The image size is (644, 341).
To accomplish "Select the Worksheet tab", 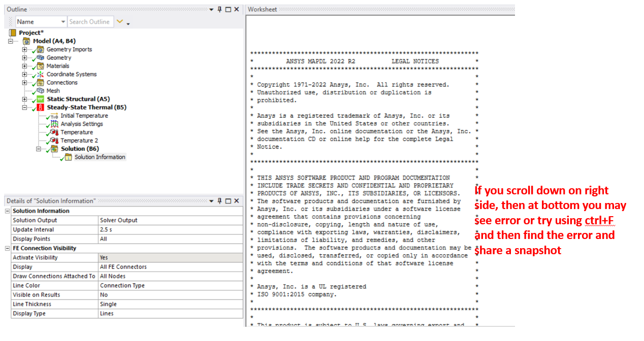I will [263, 10].
